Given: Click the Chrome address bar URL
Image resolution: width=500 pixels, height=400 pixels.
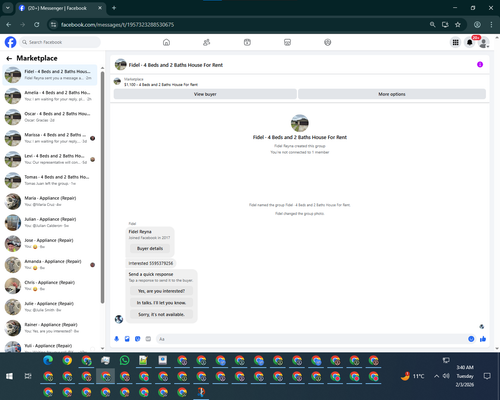Looking at the screenshot, I should point(117,25).
